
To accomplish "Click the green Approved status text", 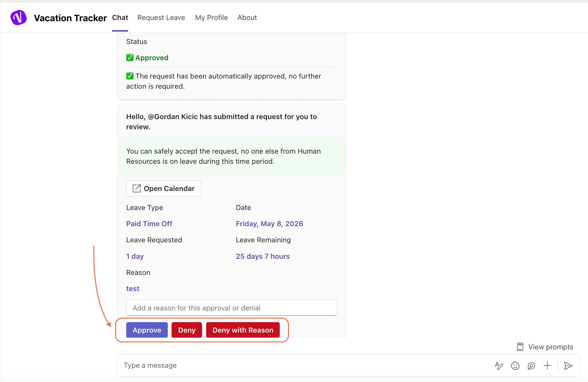I will (152, 58).
